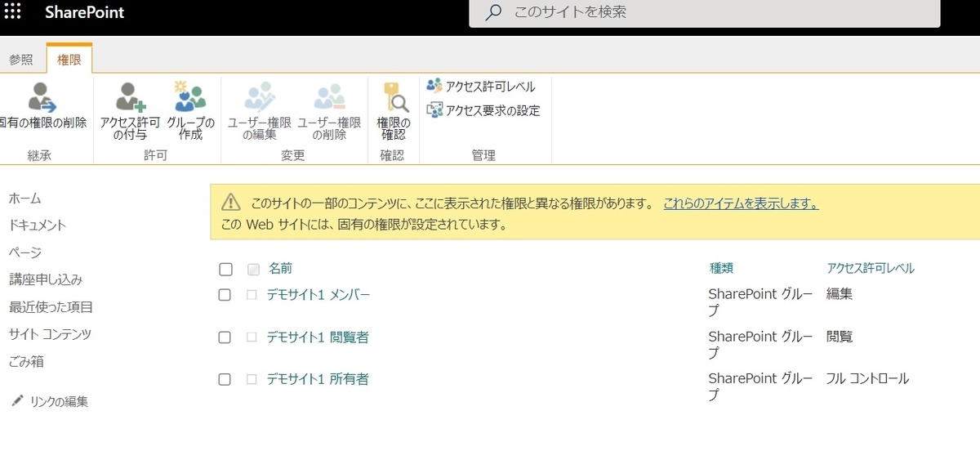This screenshot has height=460, width=980.
Task: Click the ユーザー権限の編集 ribbon icon
Action: [260, 97]
